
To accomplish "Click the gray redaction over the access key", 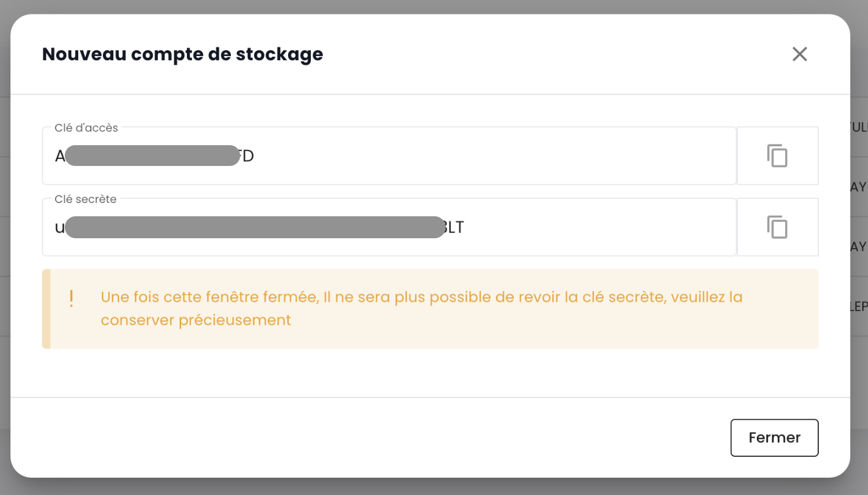I will 152,156.
